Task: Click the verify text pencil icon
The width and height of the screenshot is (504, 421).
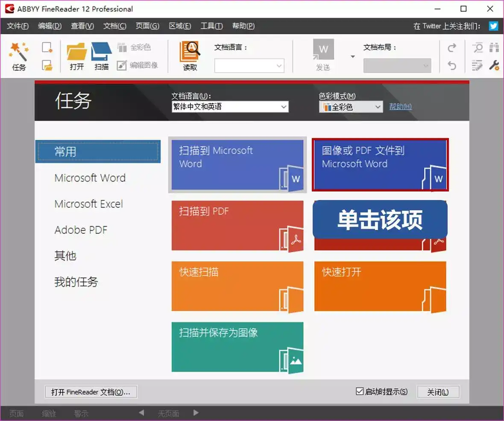Action: point(478,66)
